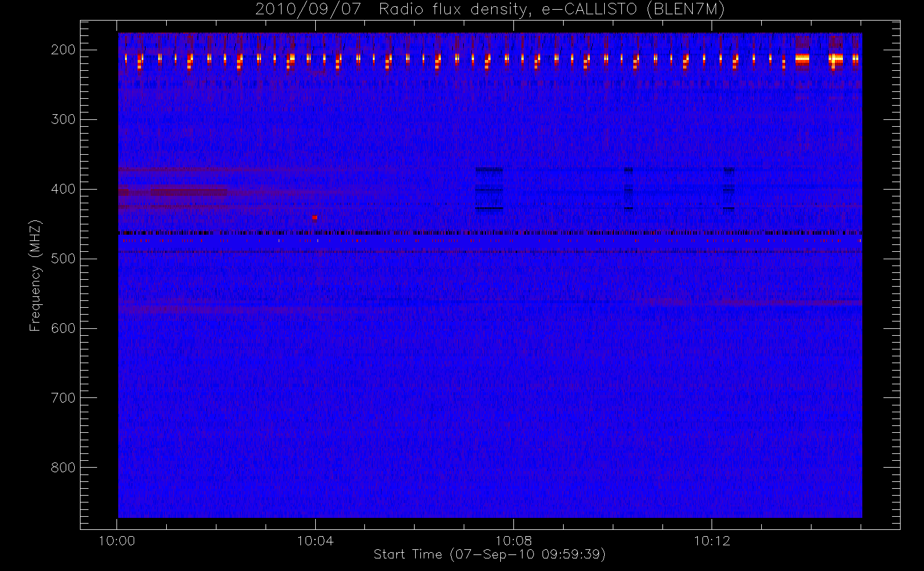
Task: Click the dark dropout block near 10:12 at 400 MHz
Action: [x=729, y=188]
